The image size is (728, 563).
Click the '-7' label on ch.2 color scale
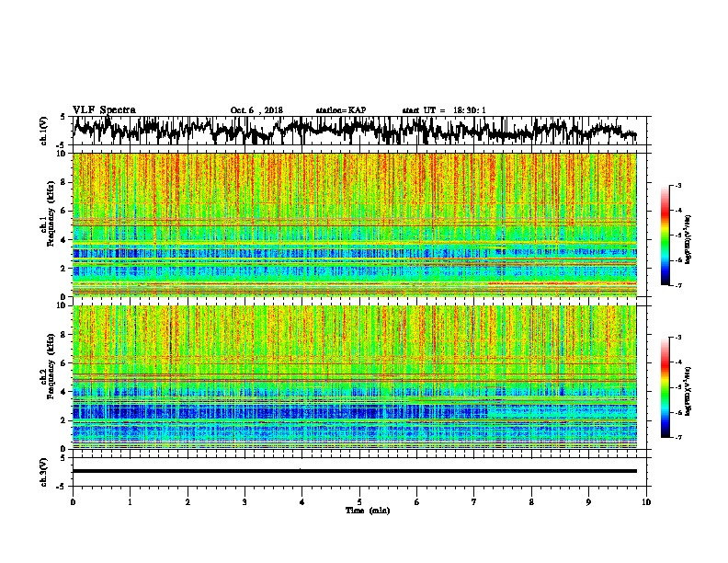[678, 437]
